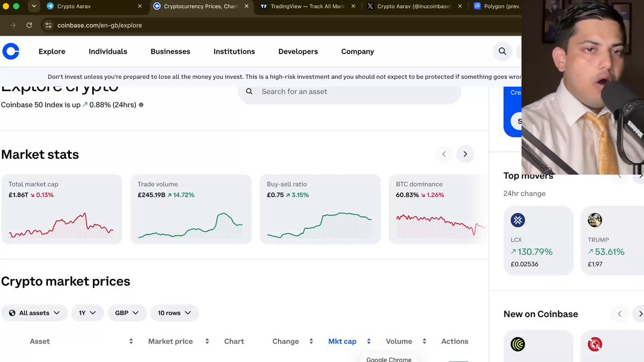This screenshot has height=362, width=644.
Task: Switch to the TradingView browser tab
Action: coord(308,6)
